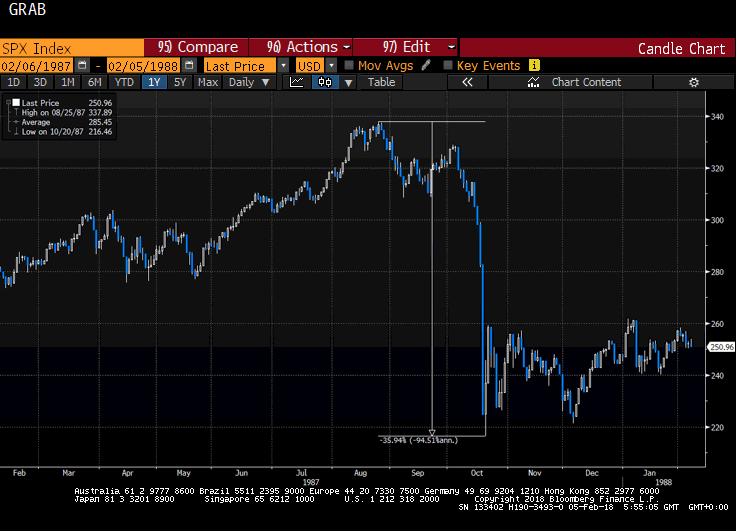The height and width of the screenshot is (531, 736).
Task: Click the SPX Index security field
Action: (72, 48)
